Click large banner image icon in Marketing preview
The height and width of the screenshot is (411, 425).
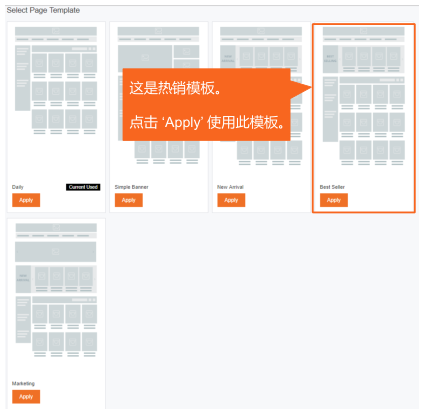tap(56, 252)
